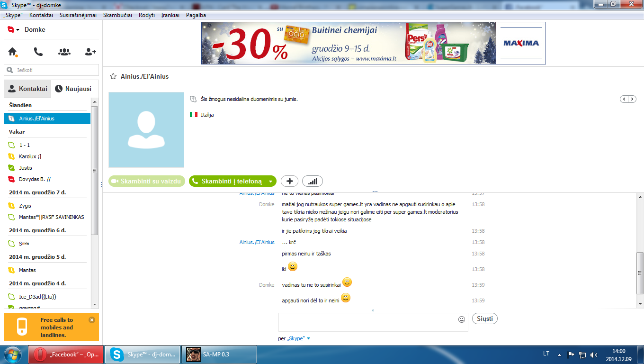
Task: Open the Pagalba menu
Action: click(196, 15)
